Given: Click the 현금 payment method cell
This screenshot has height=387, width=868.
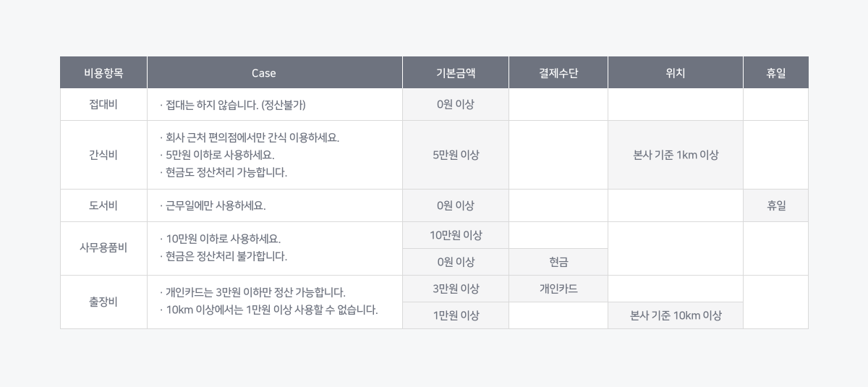Looking at the screenshot, I should (558, 262).
